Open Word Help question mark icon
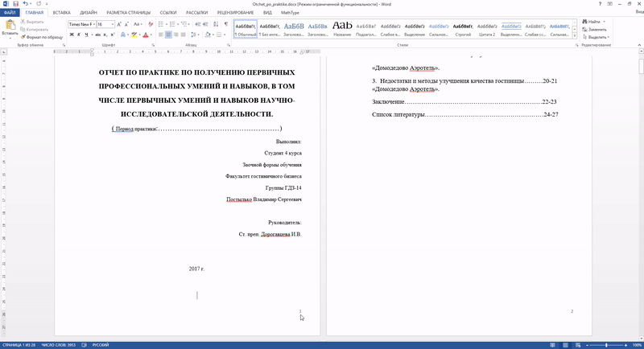 point(600,4)
